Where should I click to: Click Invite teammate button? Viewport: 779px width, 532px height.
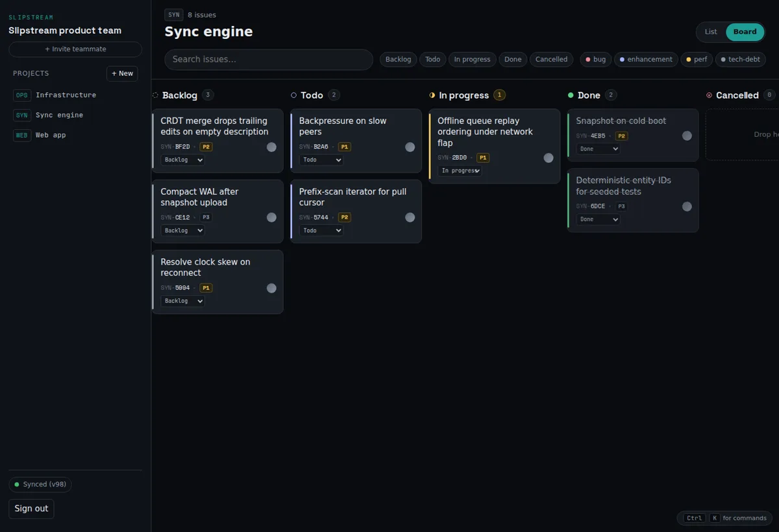pos(75,49)
